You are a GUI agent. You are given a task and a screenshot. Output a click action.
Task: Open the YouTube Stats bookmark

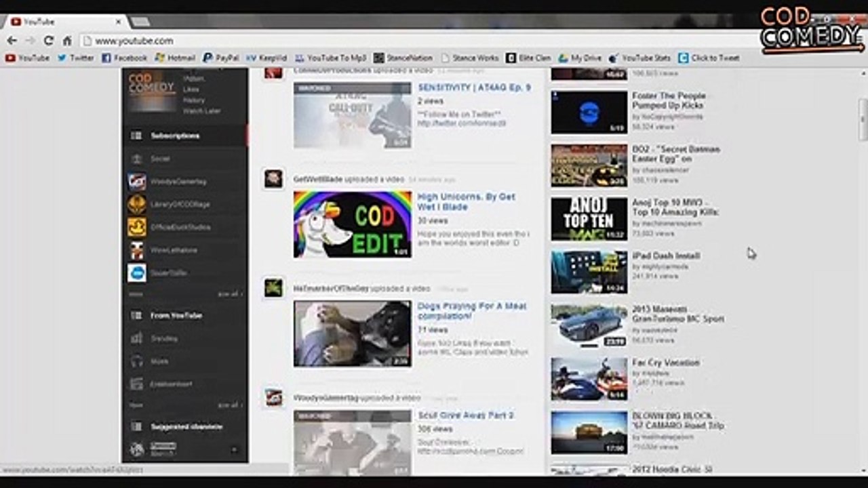(639, 58)
